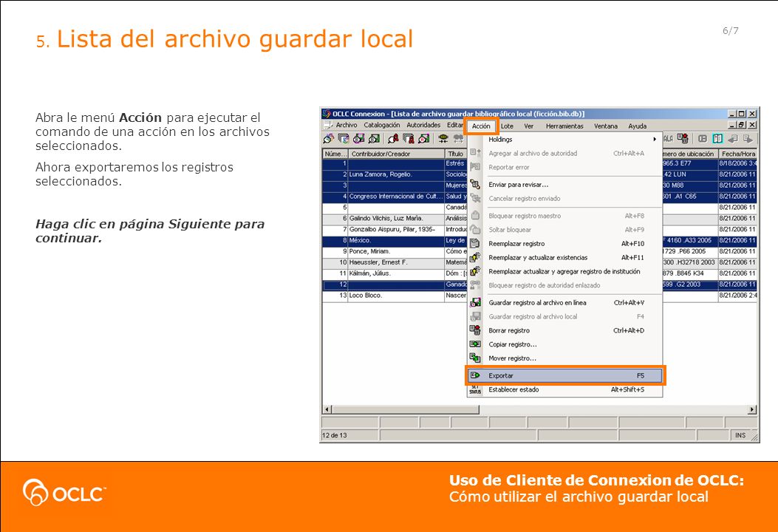Click the OCLC logo in the footer
The width and height of the screenshot is (778, 532).
click(x=64, y=492)
